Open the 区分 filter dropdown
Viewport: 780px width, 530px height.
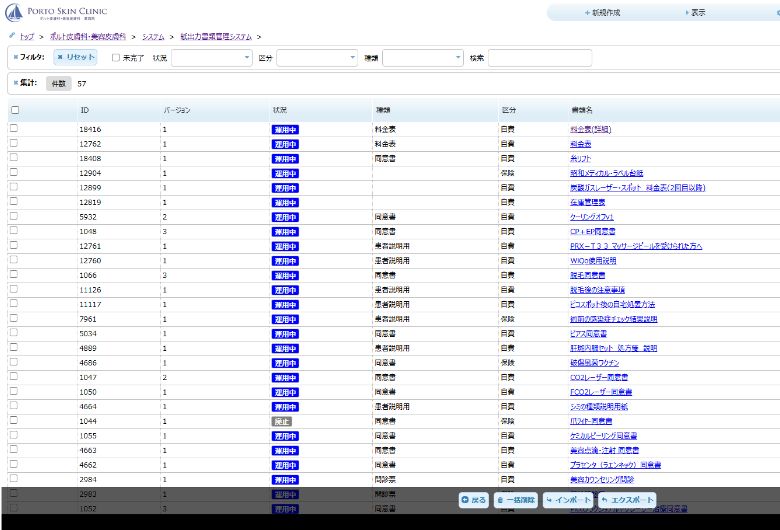coord(317,58)
